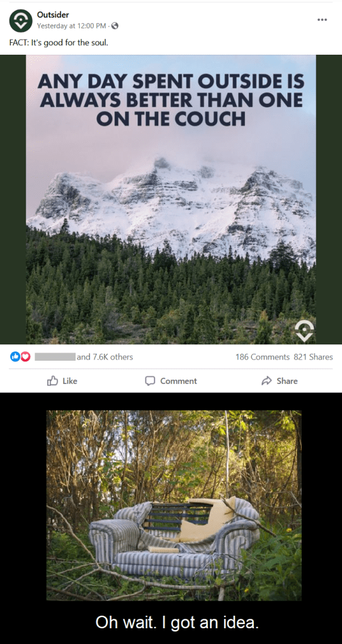This screenshot has height=644, width=342.
Task: Open the 186 Comments list
Action: pos(262,357)
